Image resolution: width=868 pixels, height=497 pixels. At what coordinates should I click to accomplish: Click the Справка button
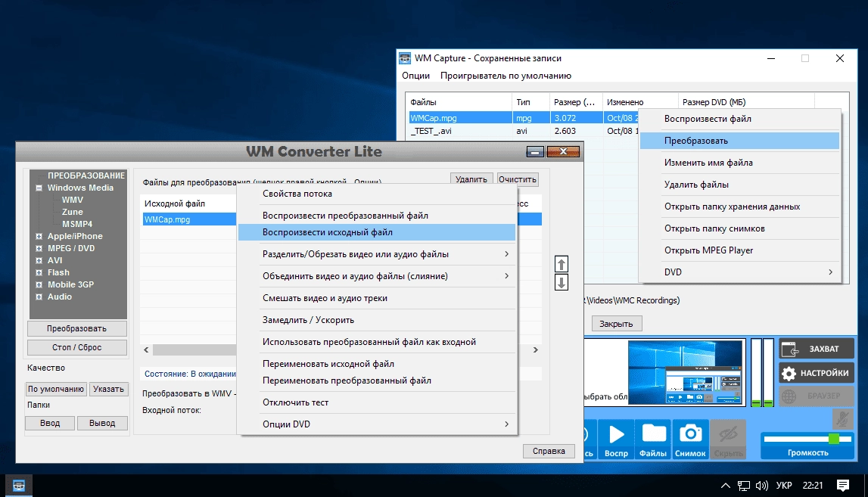pos(549,451)
